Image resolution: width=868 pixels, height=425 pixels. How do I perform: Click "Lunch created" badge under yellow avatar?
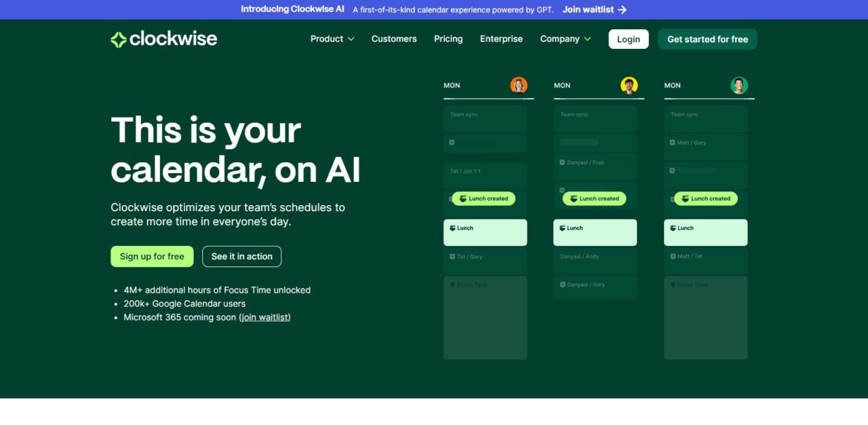[595, 198]
